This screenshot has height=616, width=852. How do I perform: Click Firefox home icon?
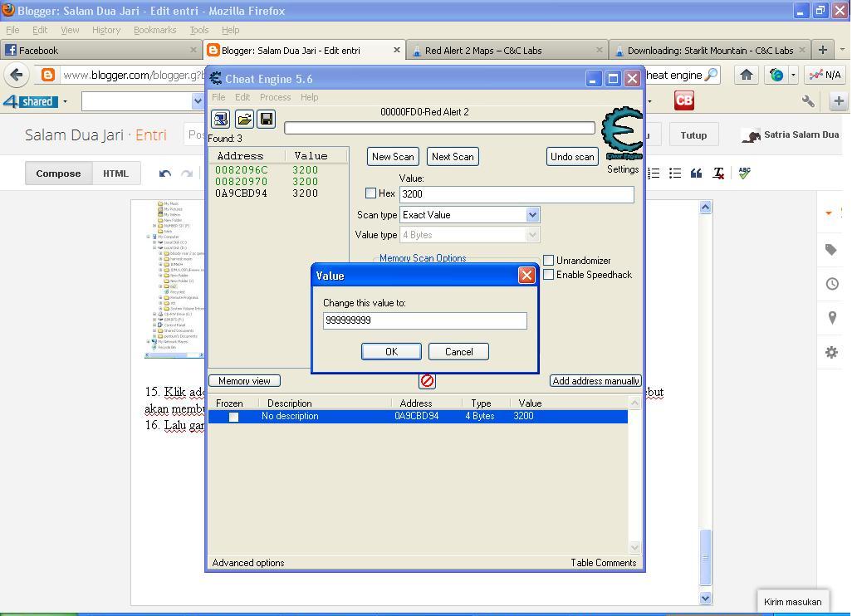(746, 75)
